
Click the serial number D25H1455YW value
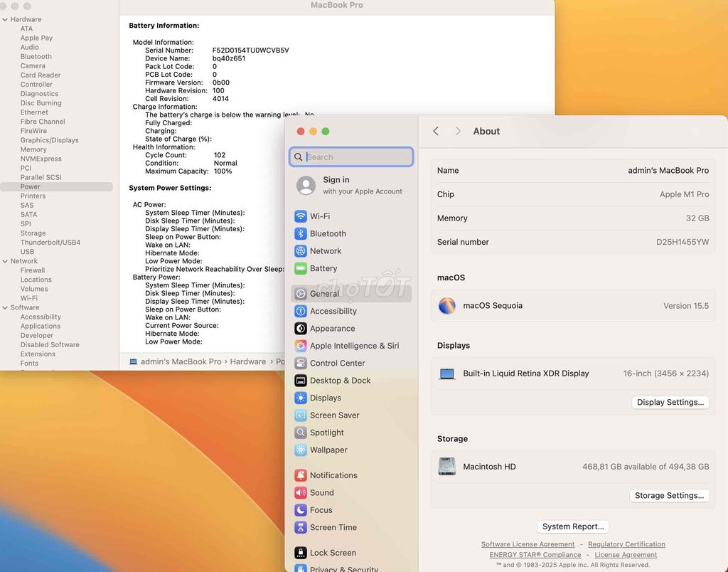[682, 242]
